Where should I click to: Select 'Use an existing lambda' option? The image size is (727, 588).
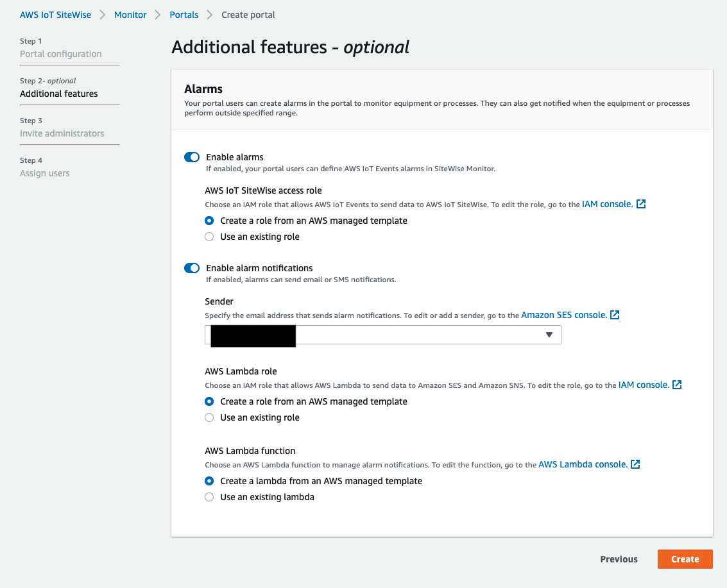click(x=209, y=497)
